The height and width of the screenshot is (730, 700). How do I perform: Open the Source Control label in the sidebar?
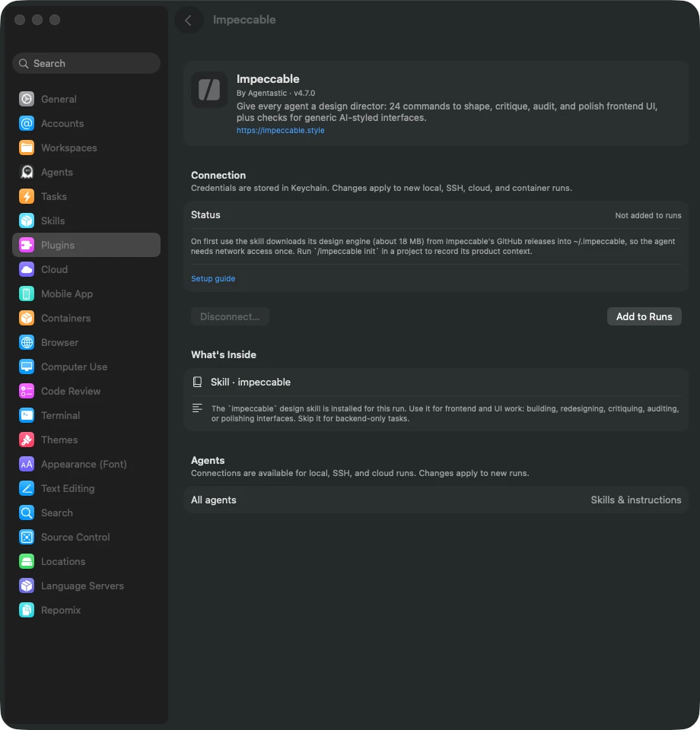click(75, 538)
